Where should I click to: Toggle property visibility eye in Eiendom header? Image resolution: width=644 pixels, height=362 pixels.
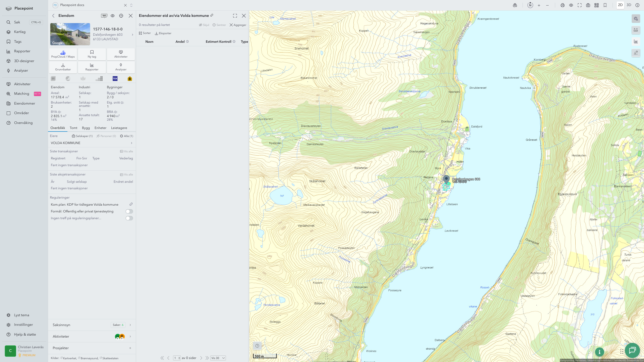[x=113, y=16]
